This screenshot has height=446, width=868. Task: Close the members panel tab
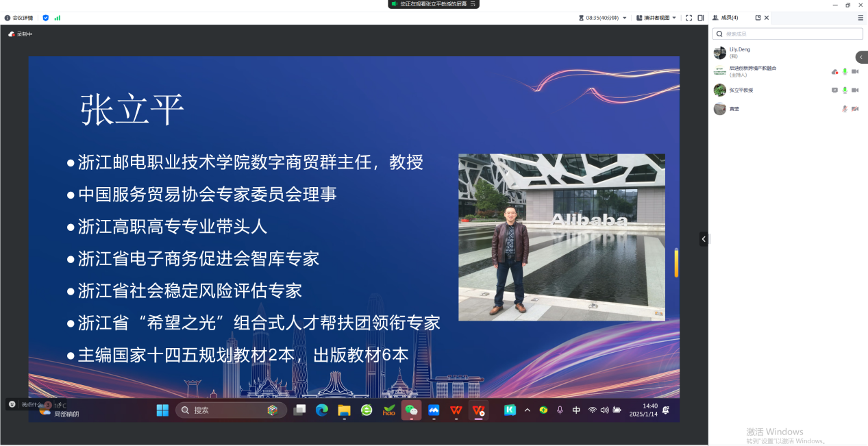pyautogui.click(x=767, y=18)
